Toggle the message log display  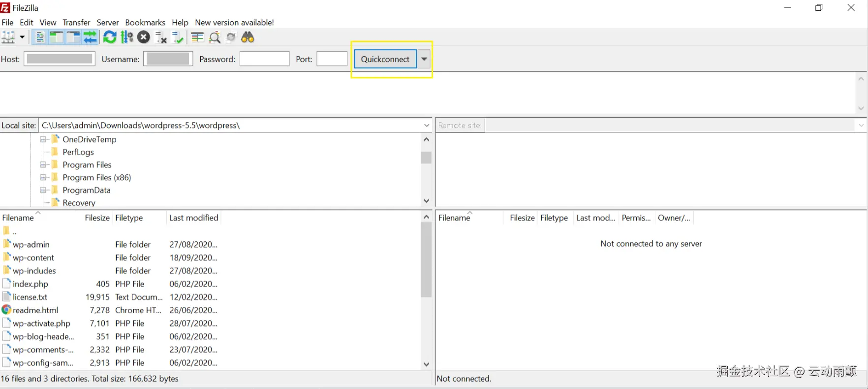[x=40, y=37]
